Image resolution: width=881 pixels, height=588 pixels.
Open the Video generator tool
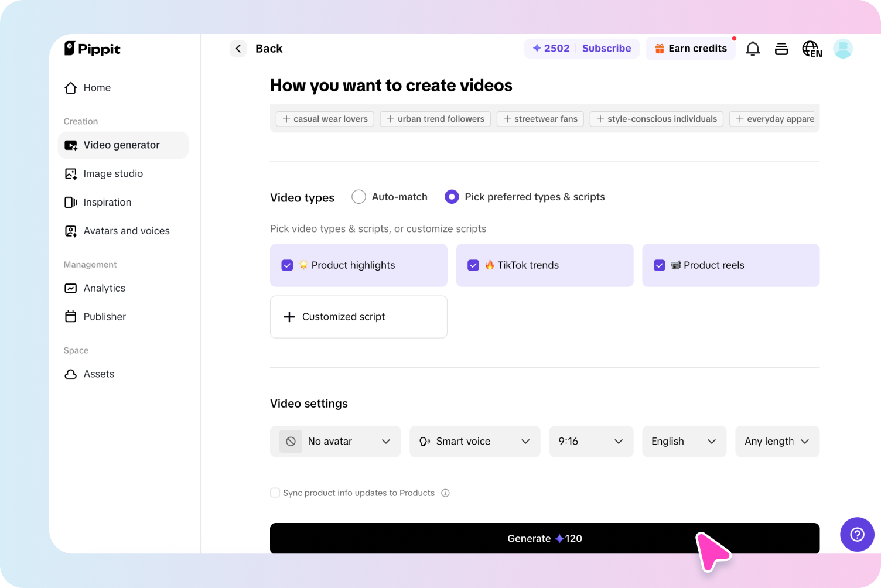(x=121, y=145)
